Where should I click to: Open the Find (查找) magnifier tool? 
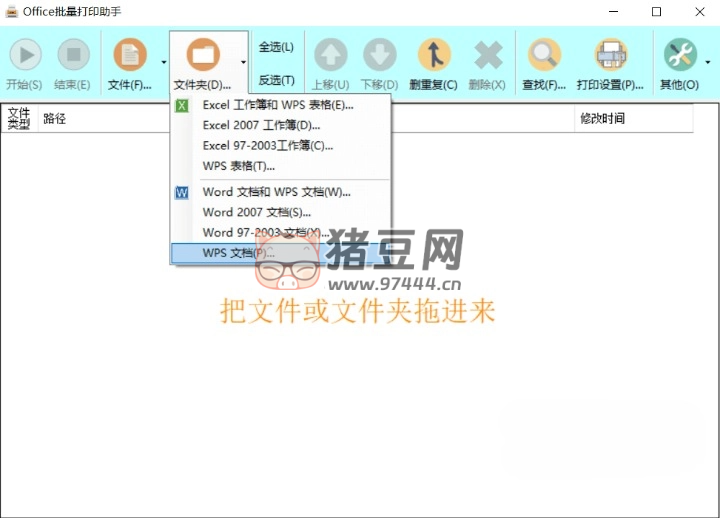click(x=545, y=55)
